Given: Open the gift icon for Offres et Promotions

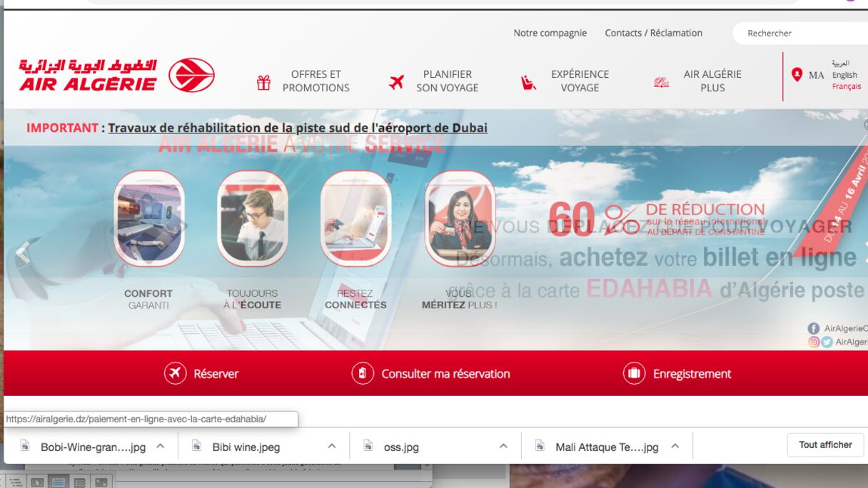Looking at the screenshot, I should click(263, 83).
